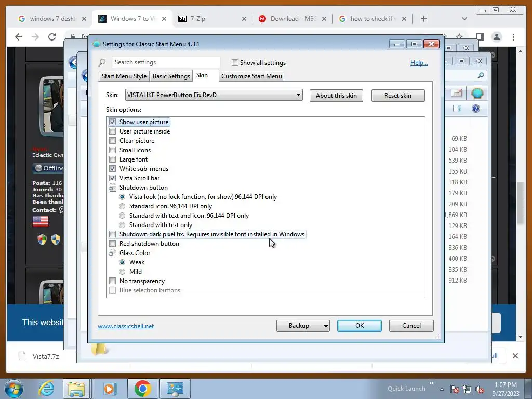Open a new Chrome tab
532x399 pixels.
coord(424,19)
